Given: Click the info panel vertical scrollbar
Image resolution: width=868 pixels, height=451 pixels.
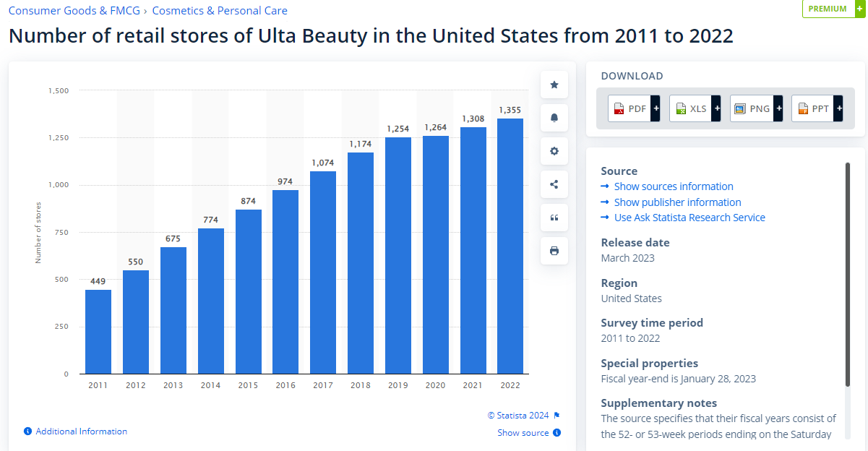Looking at the screenshot, I should click(848, 275).
